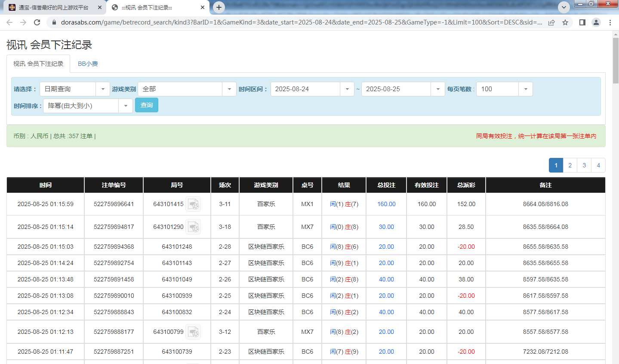This screenshot has height=364, width=619.
Task: Switch to the BB小费 tab
Action: pyautogui.click(x=88, y=63)
